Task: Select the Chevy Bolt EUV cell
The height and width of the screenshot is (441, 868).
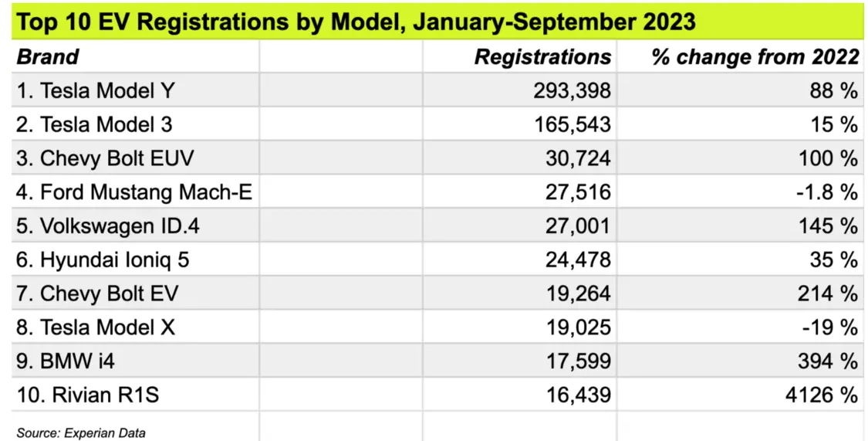Action: coord(105,158)
